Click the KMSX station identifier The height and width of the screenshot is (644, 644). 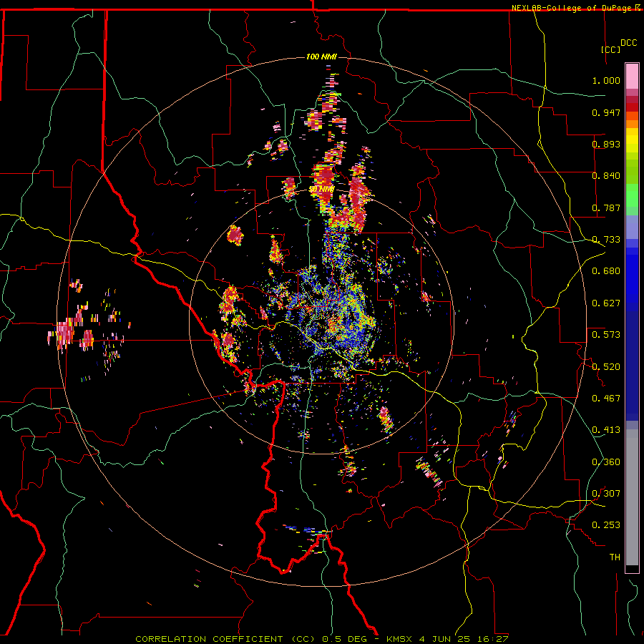[399, 639]
